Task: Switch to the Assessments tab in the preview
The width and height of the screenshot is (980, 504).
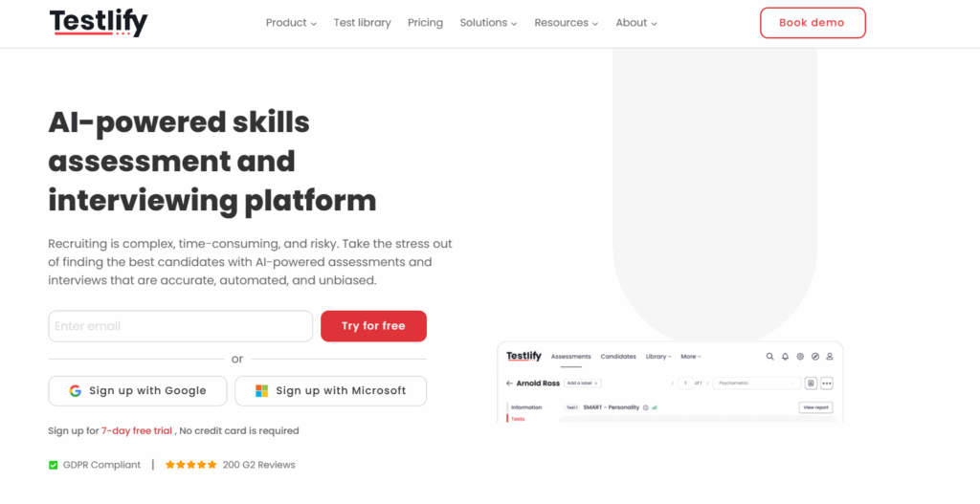Action: (x=570, y=357)
